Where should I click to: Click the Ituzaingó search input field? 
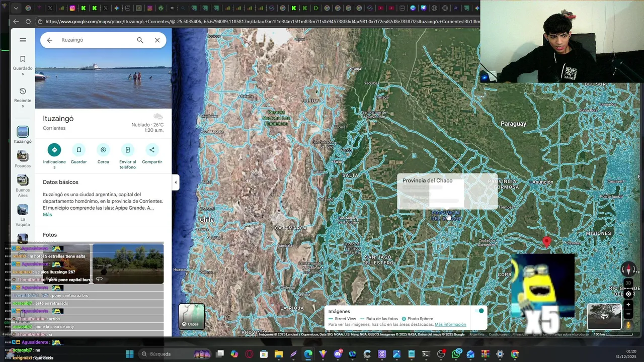coord(96,40)
